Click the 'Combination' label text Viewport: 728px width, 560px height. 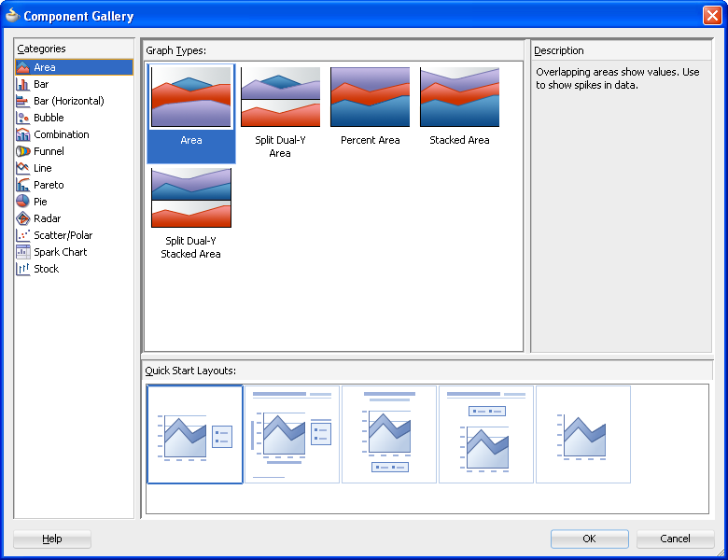(62, 134)
